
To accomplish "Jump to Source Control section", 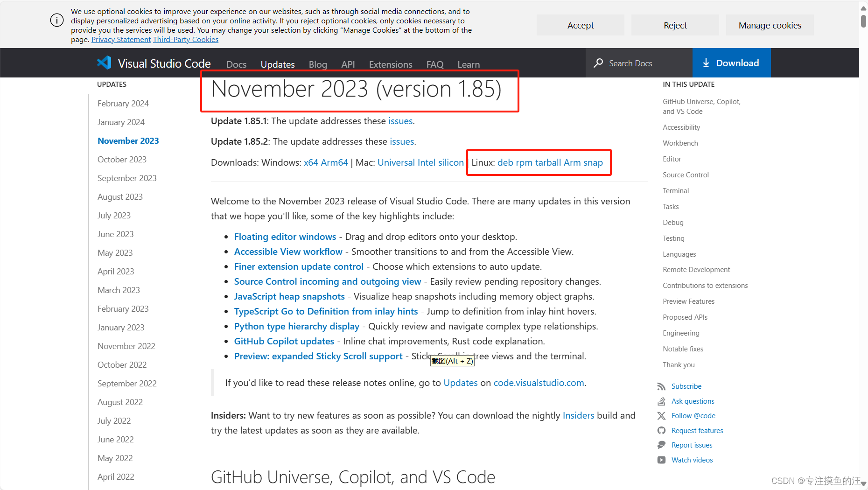I will coord(686,175).
